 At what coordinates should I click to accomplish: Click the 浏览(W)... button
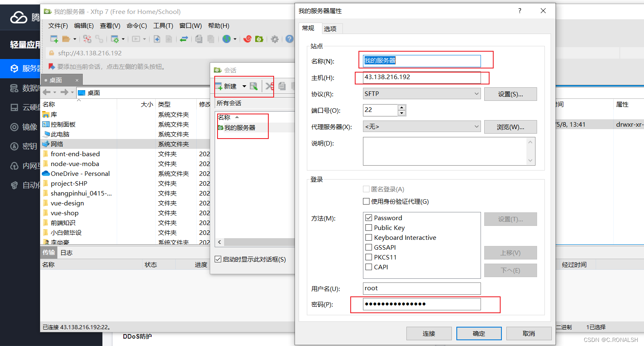510,127
